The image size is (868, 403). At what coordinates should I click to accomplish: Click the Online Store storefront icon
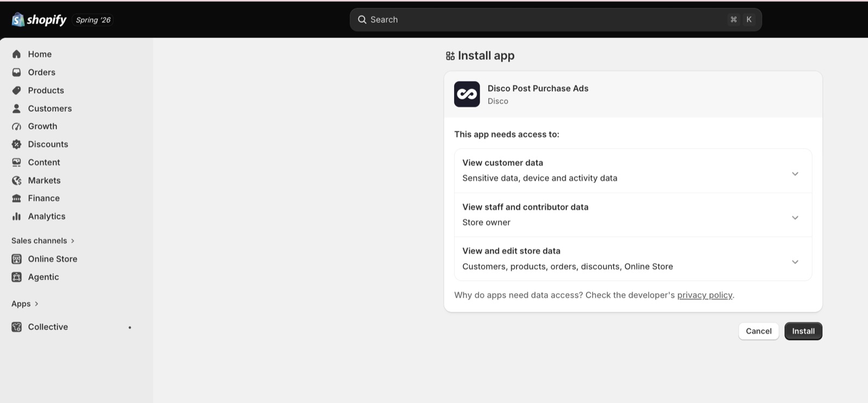(17, 259)
